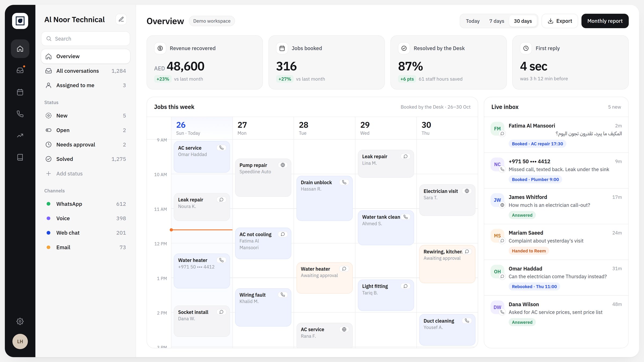Click the Rebooked · Thu 11:00 tag

534,286
